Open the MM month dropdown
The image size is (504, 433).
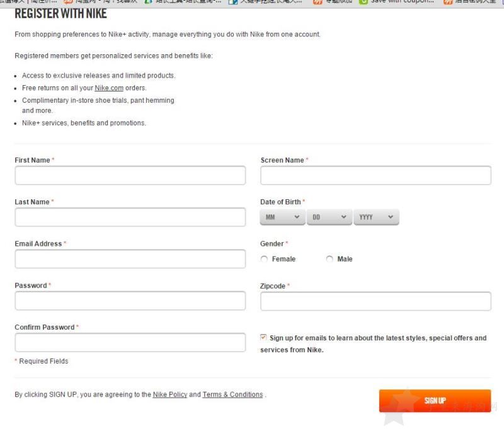282,217
